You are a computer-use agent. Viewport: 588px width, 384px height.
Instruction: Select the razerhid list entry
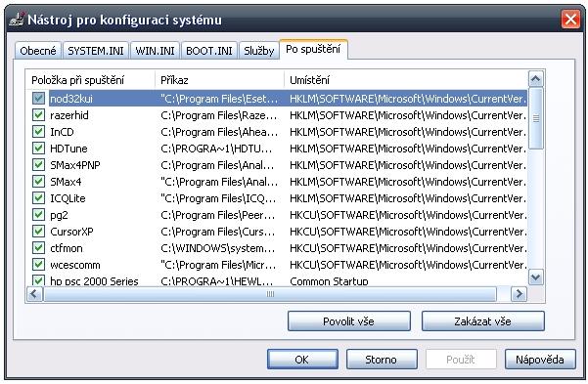pos(69,115)
